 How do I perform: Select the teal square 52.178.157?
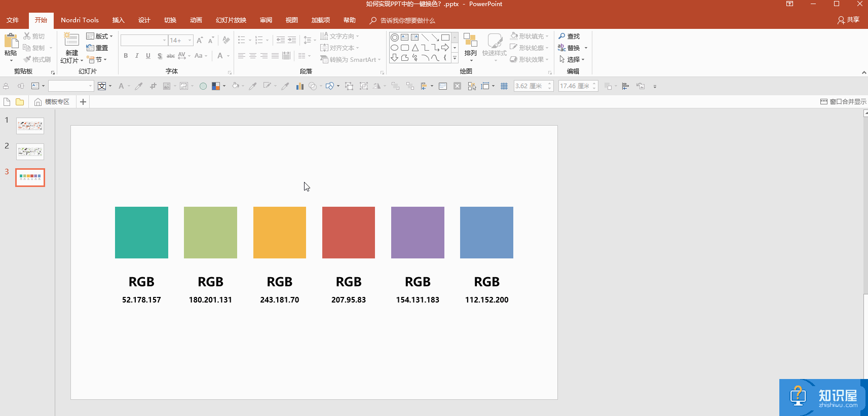[x=141, y=233]
